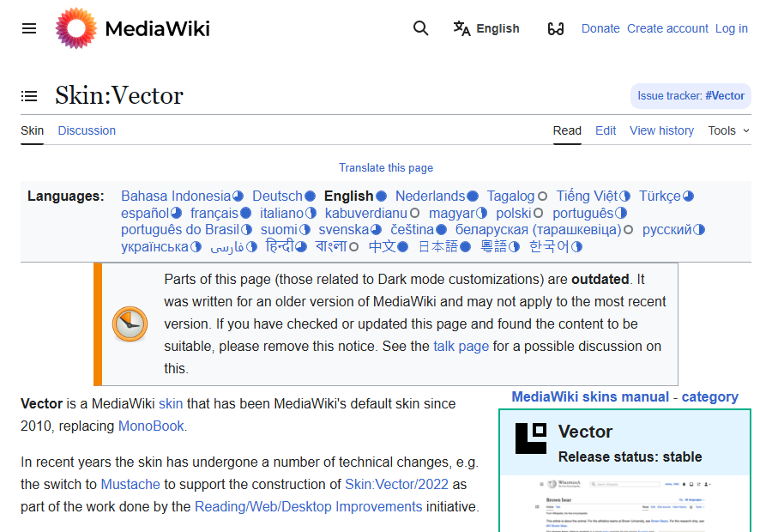The image size is (772, 532).
Task: Toggle the table of contents icon
Action: coord(29,95)
